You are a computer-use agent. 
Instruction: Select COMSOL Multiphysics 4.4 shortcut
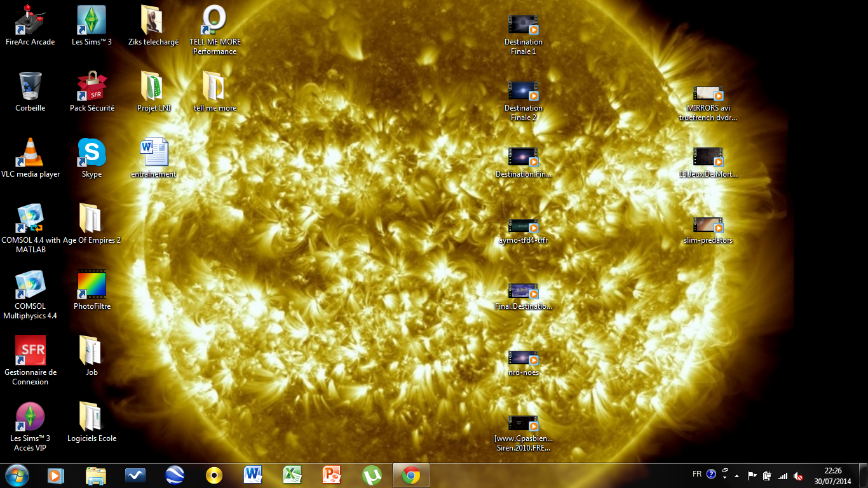[30, 294]
